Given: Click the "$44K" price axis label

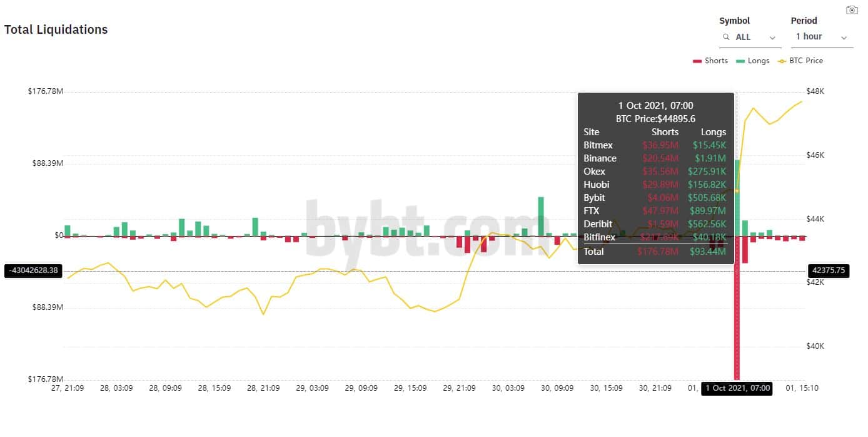Looking at the screenshot, I should click(815, 219).
